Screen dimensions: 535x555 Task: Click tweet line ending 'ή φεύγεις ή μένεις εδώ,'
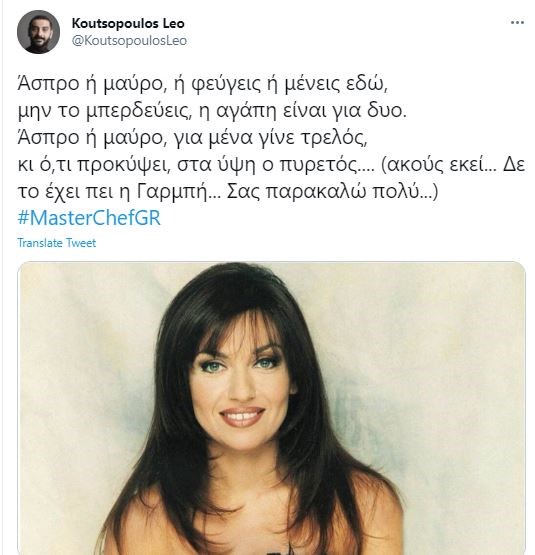tap(203, 84)
